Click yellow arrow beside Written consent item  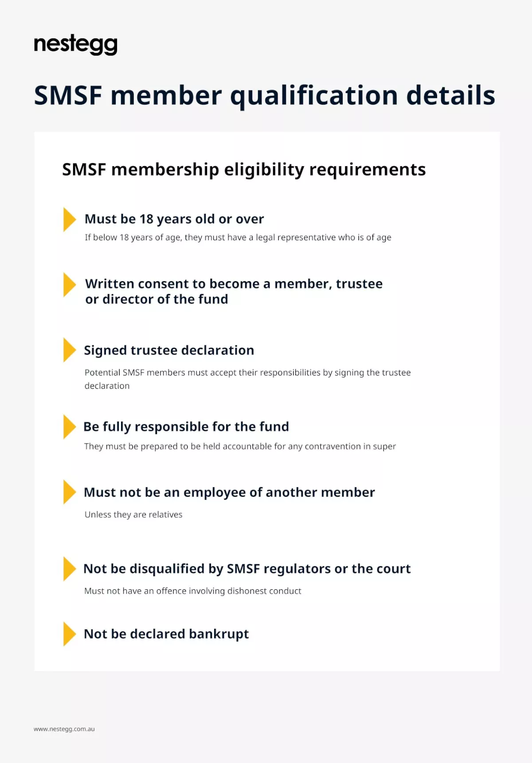[x=69, y=285]
